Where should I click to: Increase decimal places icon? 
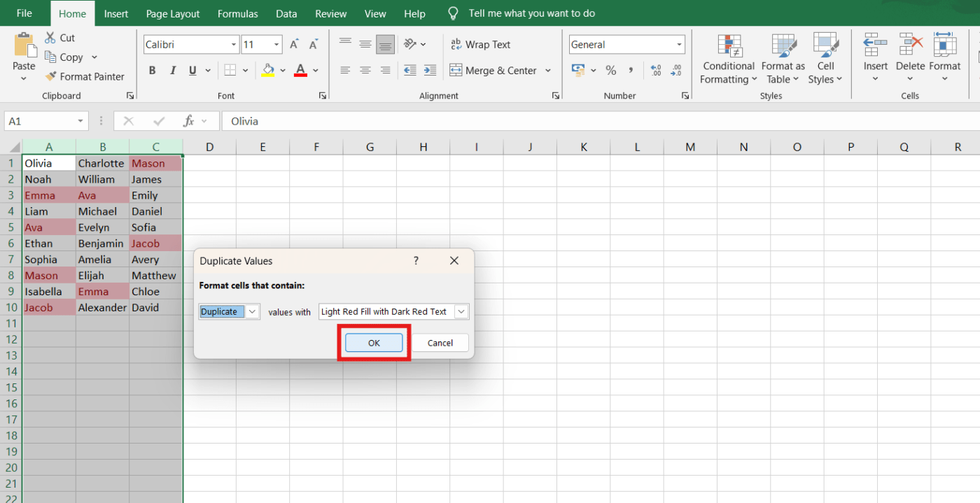656,71
